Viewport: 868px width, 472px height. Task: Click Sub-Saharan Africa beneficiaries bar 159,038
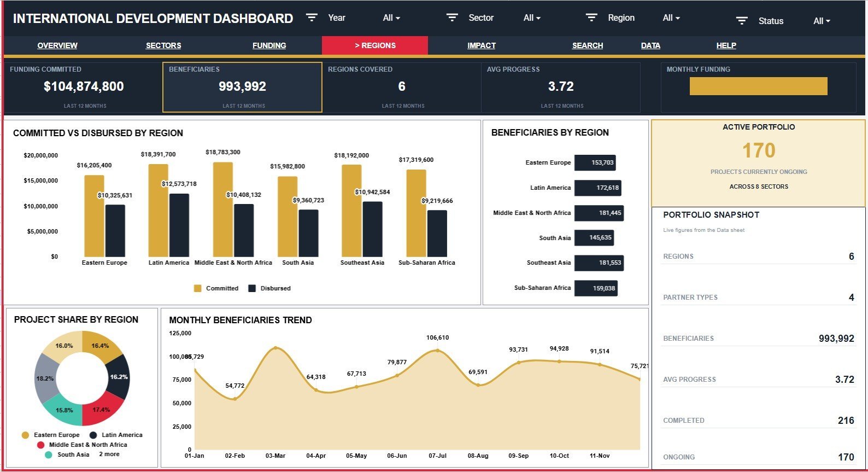coord(596,288)
